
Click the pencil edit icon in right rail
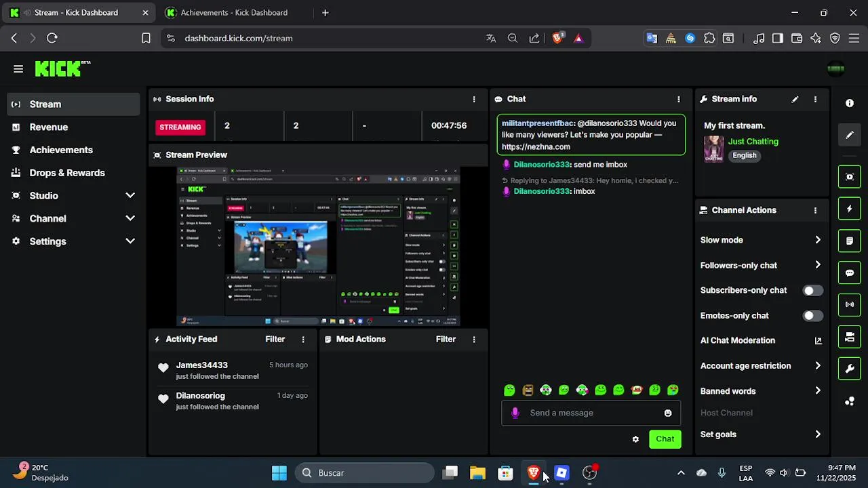pyautogui.click(x=850, y=135)
